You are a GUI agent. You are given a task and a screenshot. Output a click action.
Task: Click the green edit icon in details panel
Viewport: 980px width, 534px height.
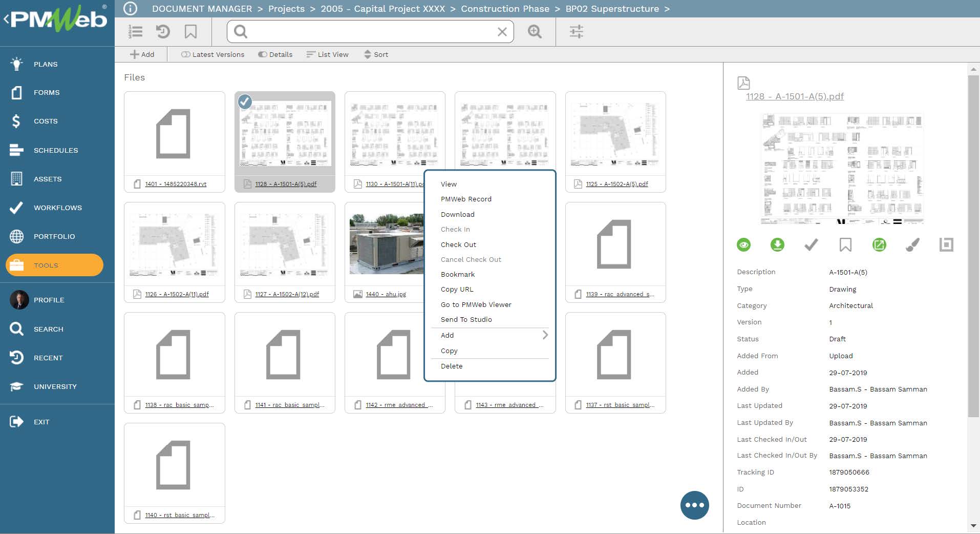pos(879,245)
